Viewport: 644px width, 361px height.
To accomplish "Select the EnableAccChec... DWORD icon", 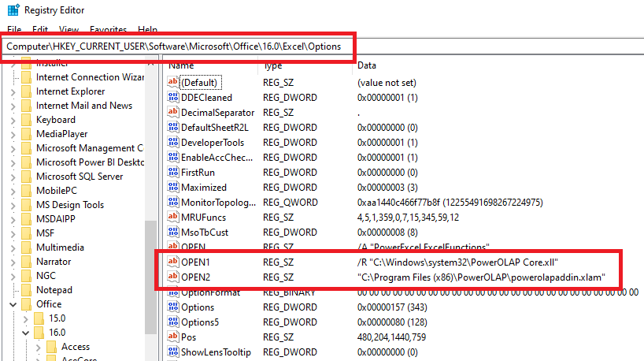I will [173, 157].
